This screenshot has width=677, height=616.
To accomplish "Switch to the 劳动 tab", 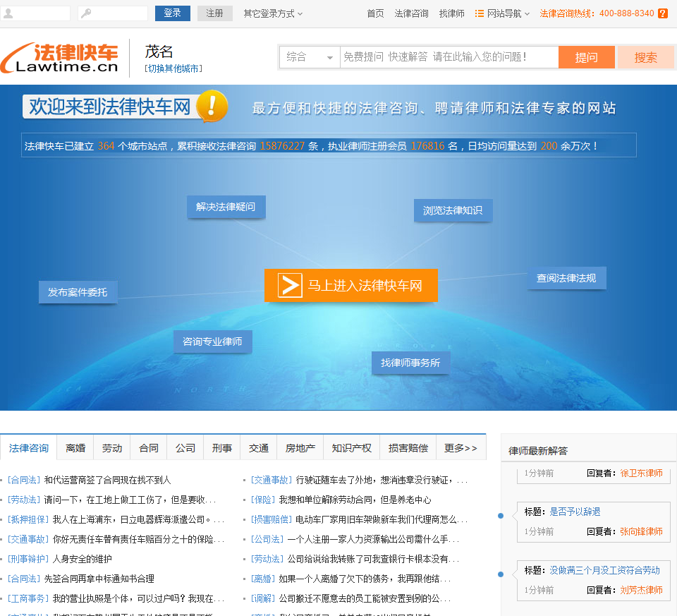I will click(x=112, y=448).
